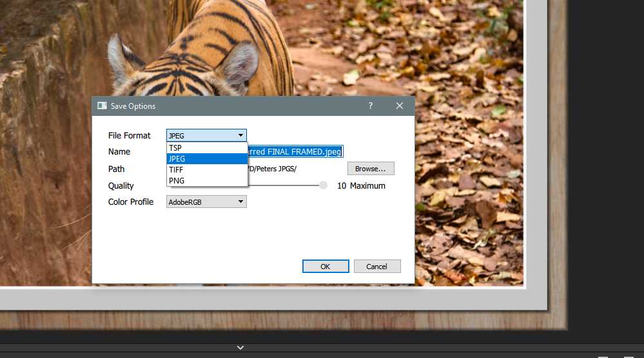
Task: Click the Quality value 10 Maximum label
Action: pyautogui.click(x=361, y=185)
